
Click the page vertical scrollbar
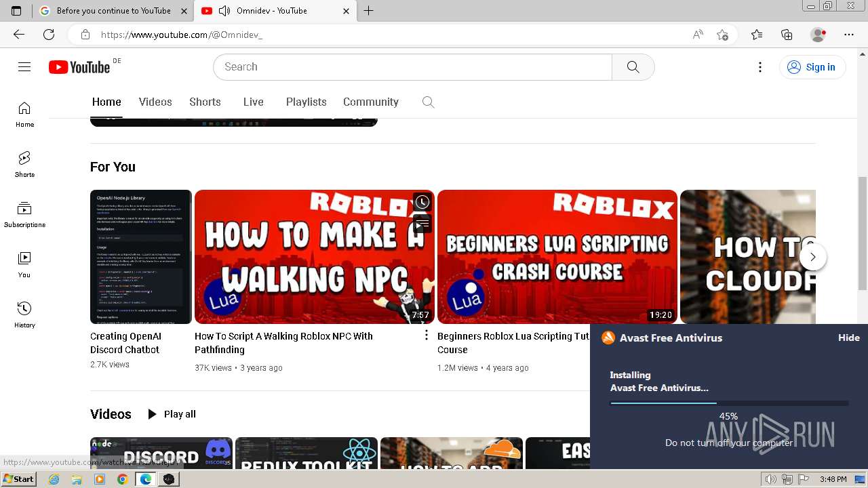pyautogui.click(x=862, y=232)
